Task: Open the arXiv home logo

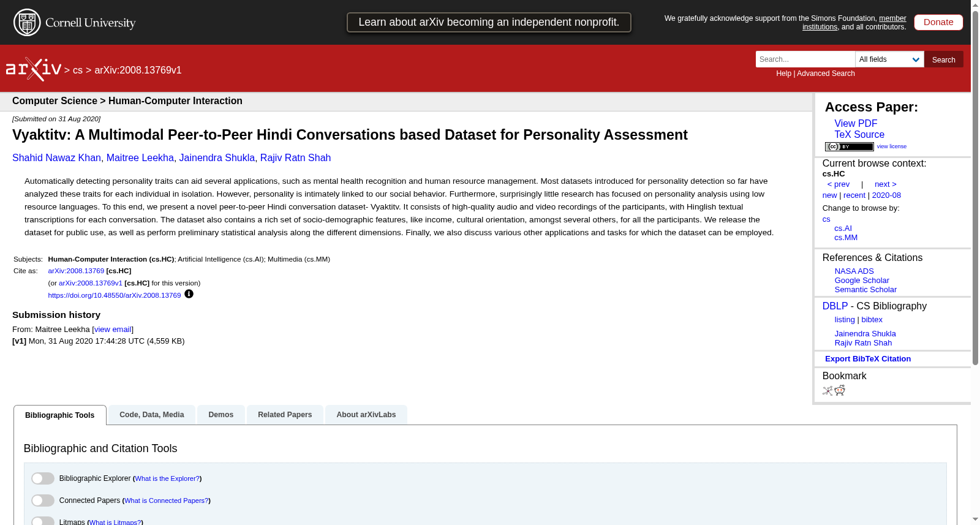Action: (x=34, y=69)
